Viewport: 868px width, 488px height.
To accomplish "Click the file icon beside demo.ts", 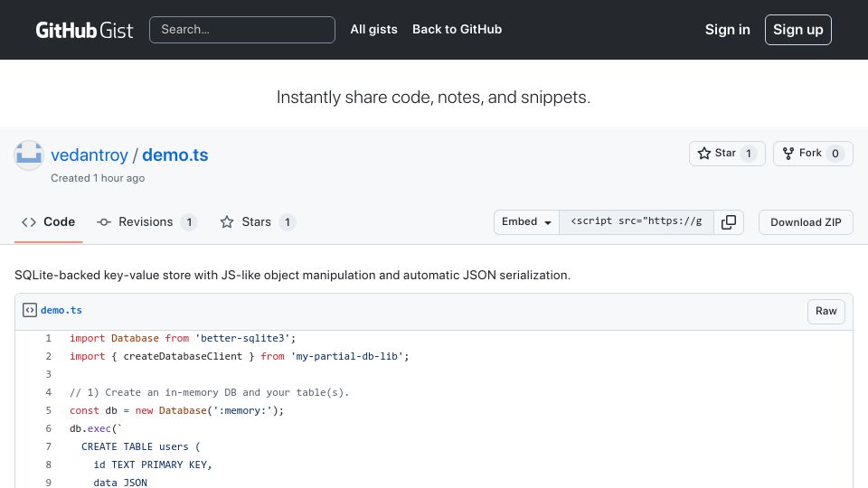I will (30, 310).
